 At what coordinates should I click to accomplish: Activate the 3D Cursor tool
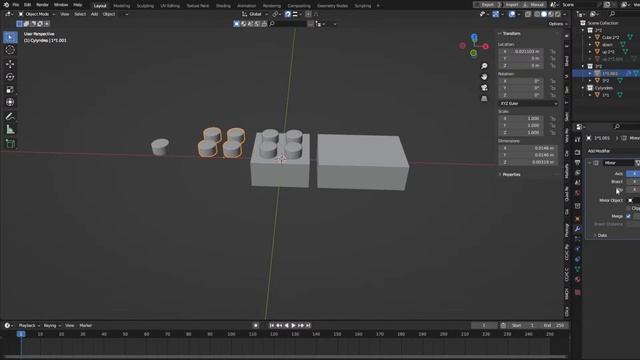tap(10, 50)
